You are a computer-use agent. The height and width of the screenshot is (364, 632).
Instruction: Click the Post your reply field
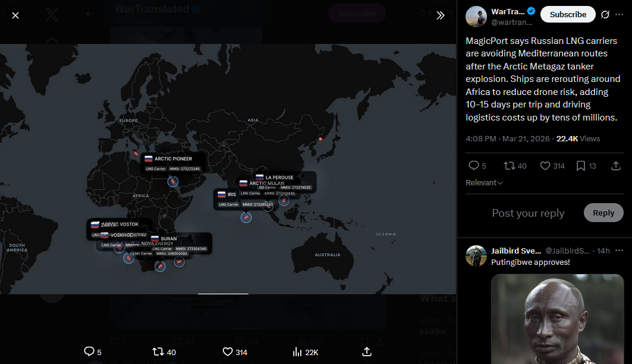point(528,213)
